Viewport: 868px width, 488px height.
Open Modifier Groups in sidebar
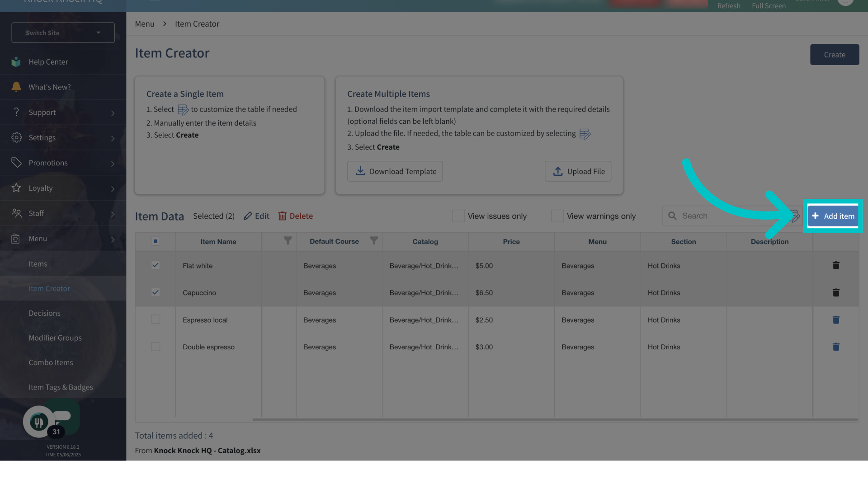55,338
